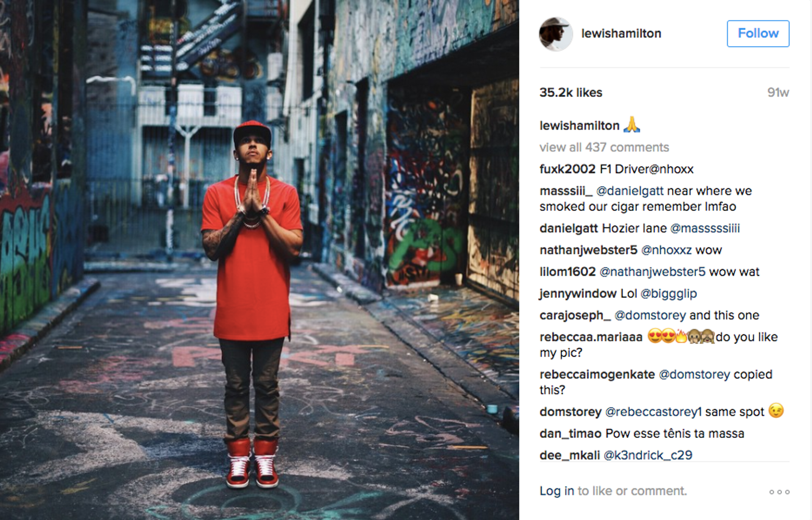Screen dimensions: 812x520
Task: Follow the @nhoxxz mention
Action: pyautogui.click(x=667, y=250)
